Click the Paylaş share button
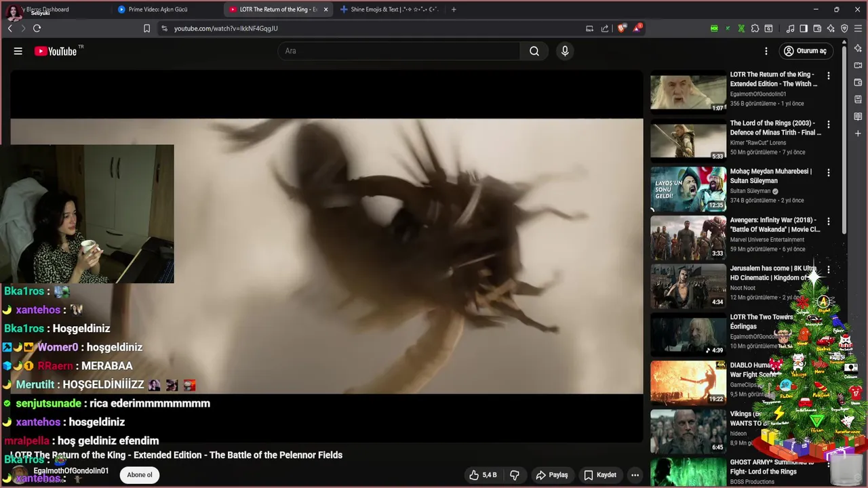The width and height of the screenshot is (868, 488). tap(551, 475)
